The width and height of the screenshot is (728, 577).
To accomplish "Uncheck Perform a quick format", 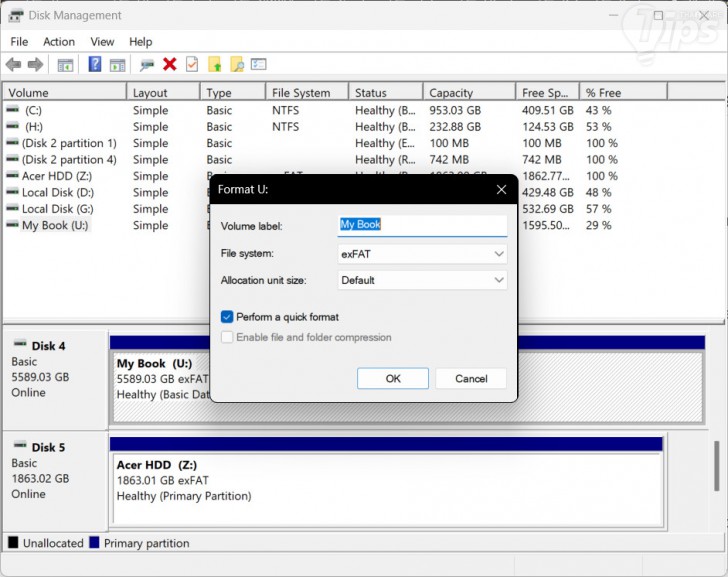I will (227, 317).
